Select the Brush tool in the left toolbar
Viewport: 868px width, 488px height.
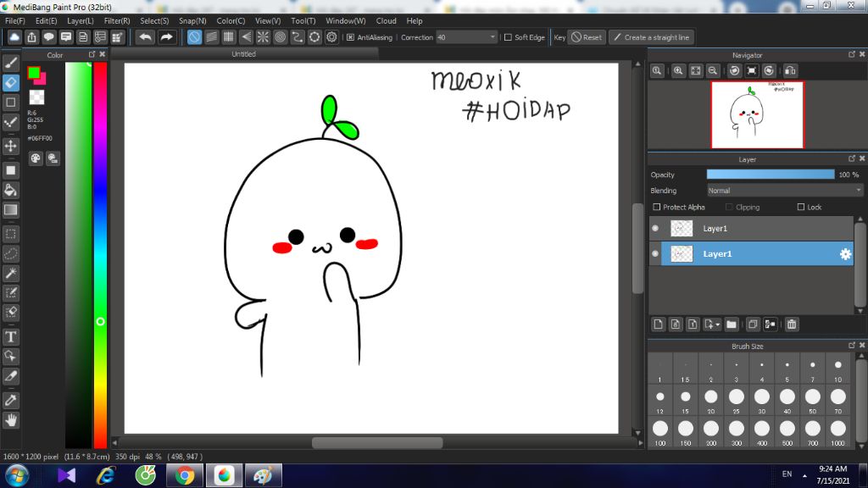(10, 63)
